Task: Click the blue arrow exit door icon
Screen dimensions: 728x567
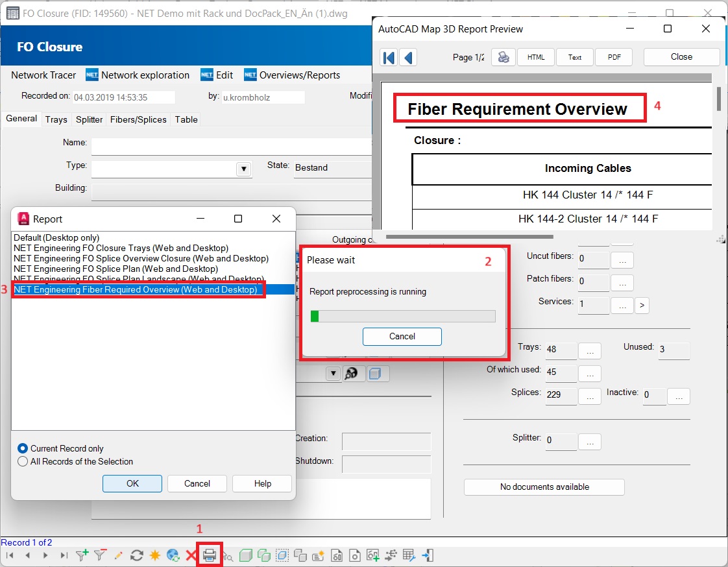Action: (427, 555)
